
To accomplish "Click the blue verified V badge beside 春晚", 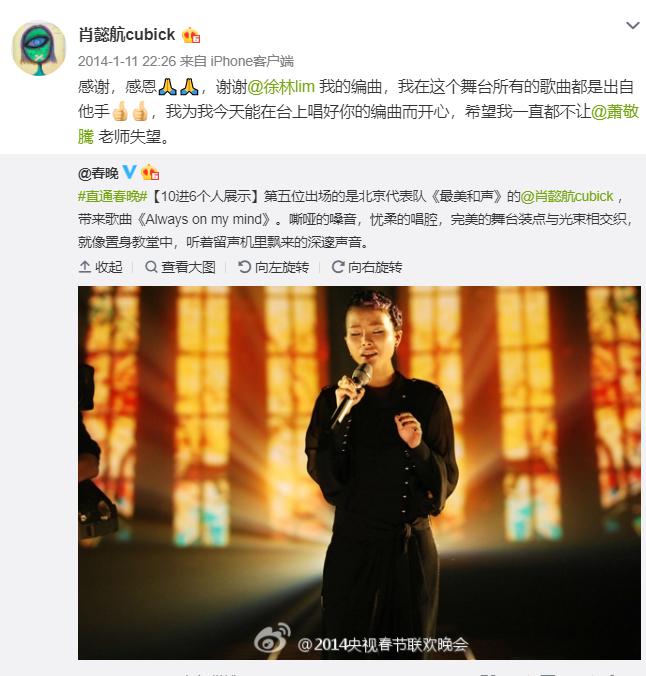I will click(x=129, y=172).
